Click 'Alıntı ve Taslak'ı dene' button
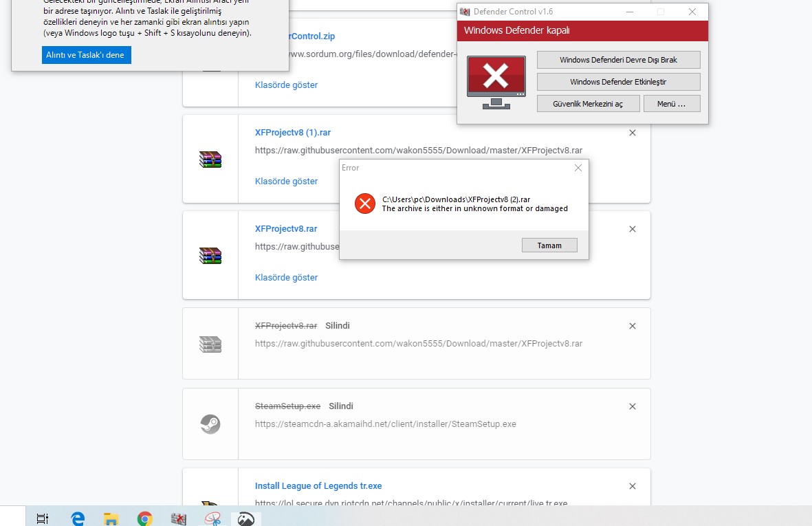Image resolution: width=812 pixels, height=526 pixels. (86, 55)
